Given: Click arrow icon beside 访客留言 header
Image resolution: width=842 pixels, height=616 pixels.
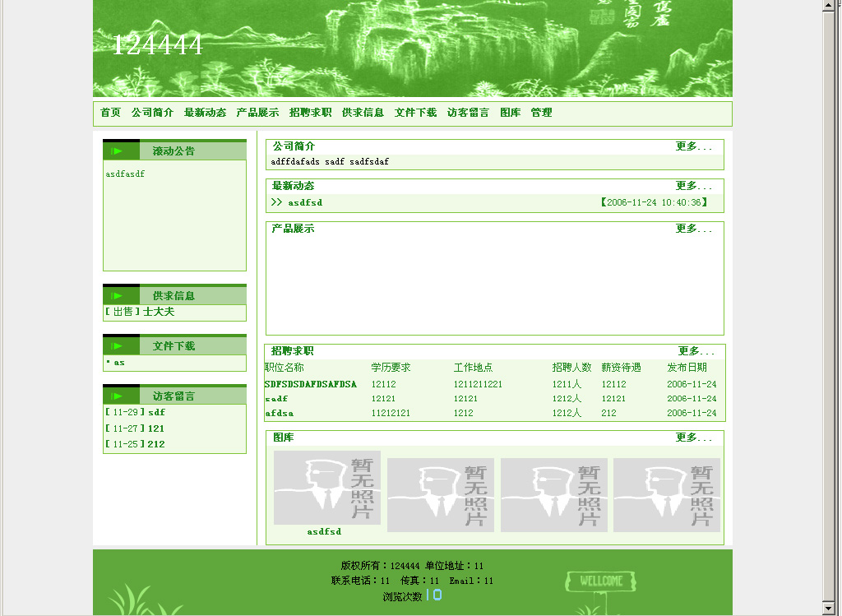Looking at the screenshot, I should tap(117, 396).
